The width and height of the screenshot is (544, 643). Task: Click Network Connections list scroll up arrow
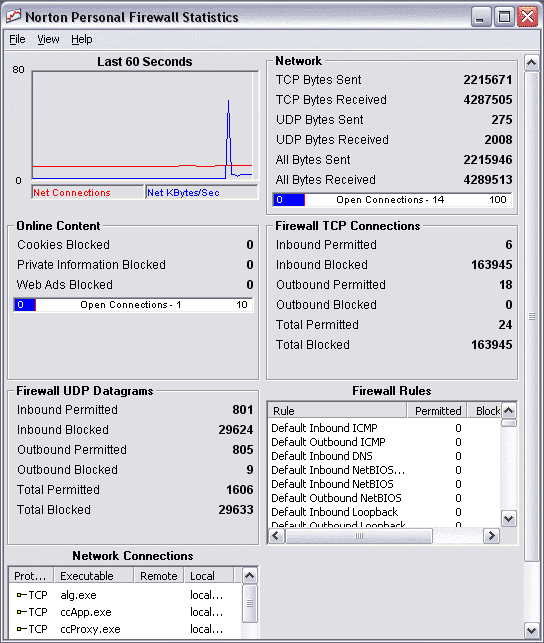click(250, 576)
